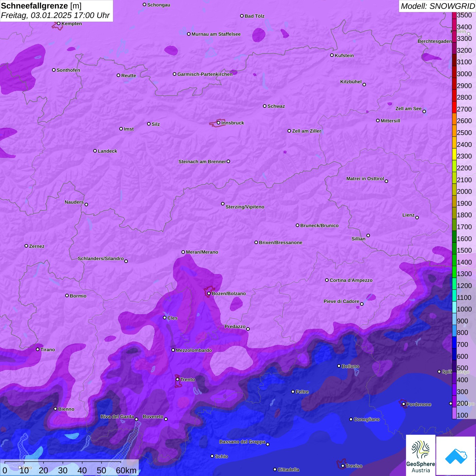
Task: Click the Sonthofen label
Action: pyautogui.click(x=68, y=70)
